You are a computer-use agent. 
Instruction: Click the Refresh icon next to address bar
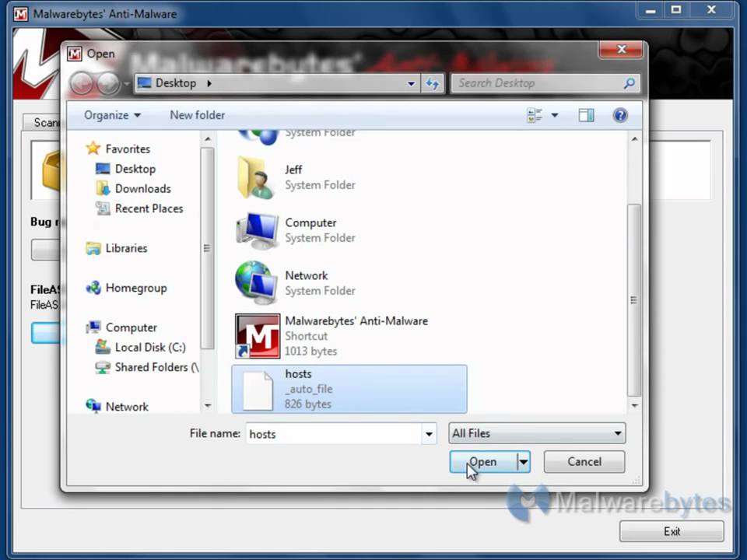433,83
